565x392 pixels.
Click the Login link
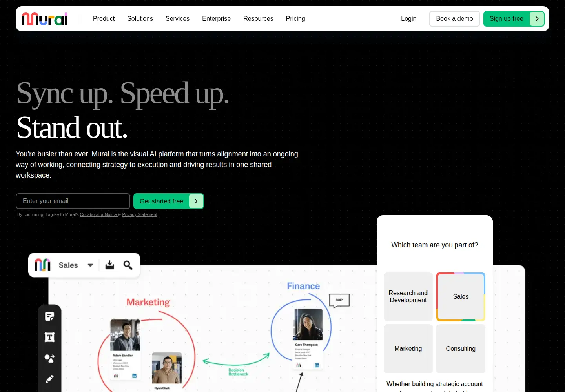tap(408, 19)
